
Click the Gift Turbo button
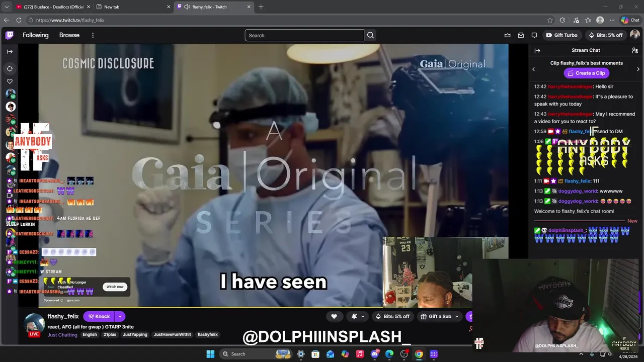coord(562,35)
